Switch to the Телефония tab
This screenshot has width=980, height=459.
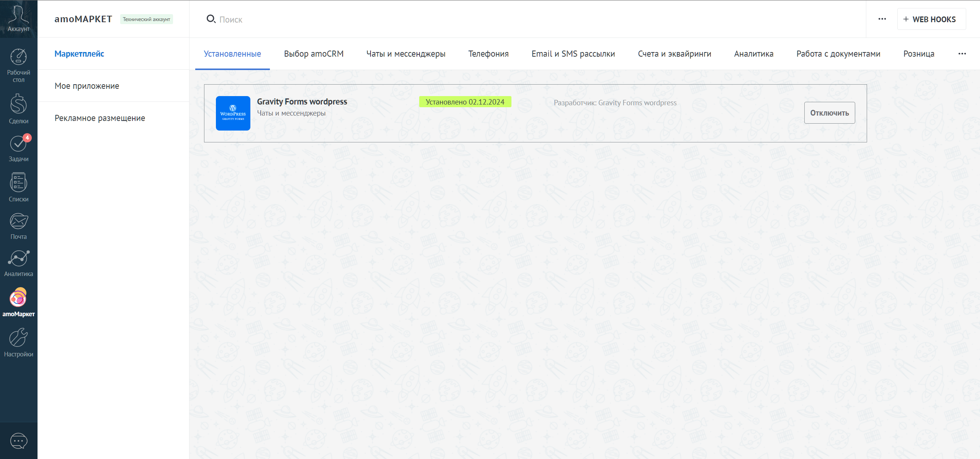[x=488, y=54]
